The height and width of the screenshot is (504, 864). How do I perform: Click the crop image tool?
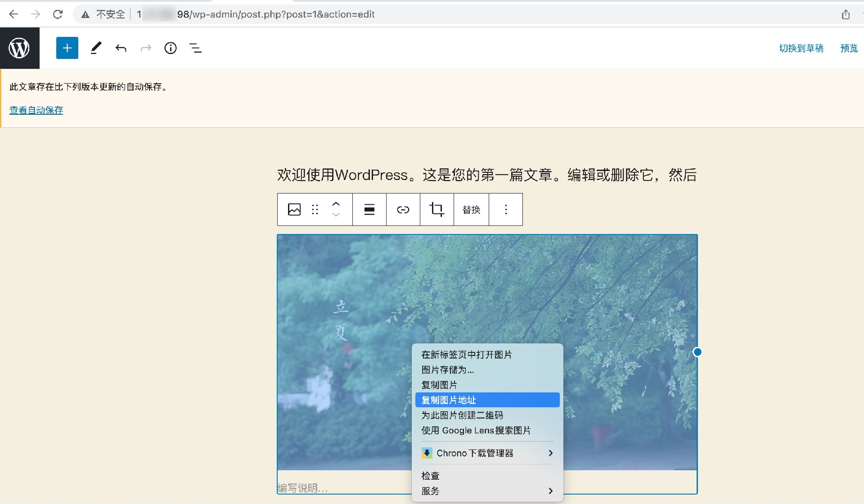pyautogui.click(x=436, y=210)
